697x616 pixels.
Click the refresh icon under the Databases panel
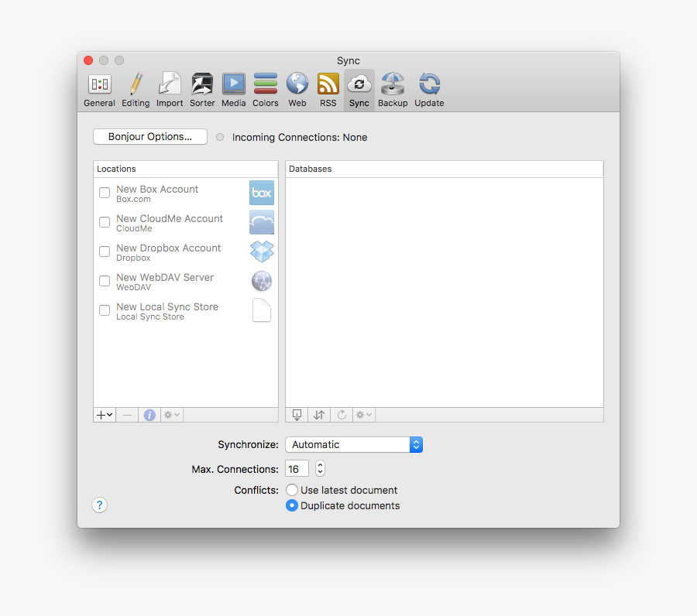(x=342, y=415)
